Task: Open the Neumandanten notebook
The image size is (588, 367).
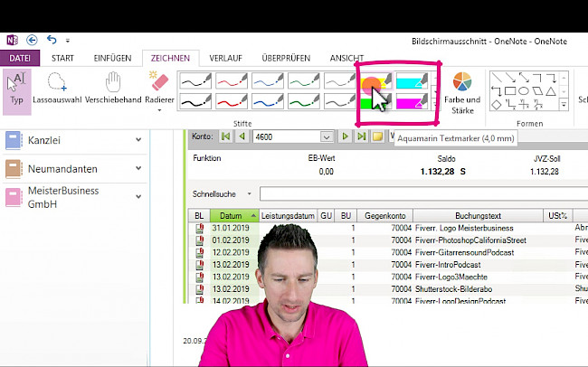Action: pyautogui.click(x=62, y=169)
